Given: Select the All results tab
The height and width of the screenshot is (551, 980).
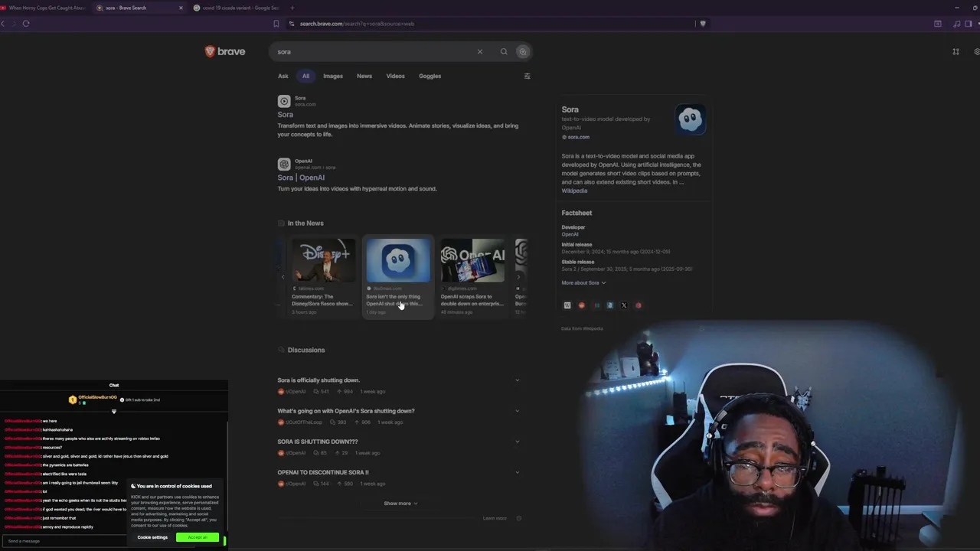Looking at the screenshot, I should tap(305, 76).
